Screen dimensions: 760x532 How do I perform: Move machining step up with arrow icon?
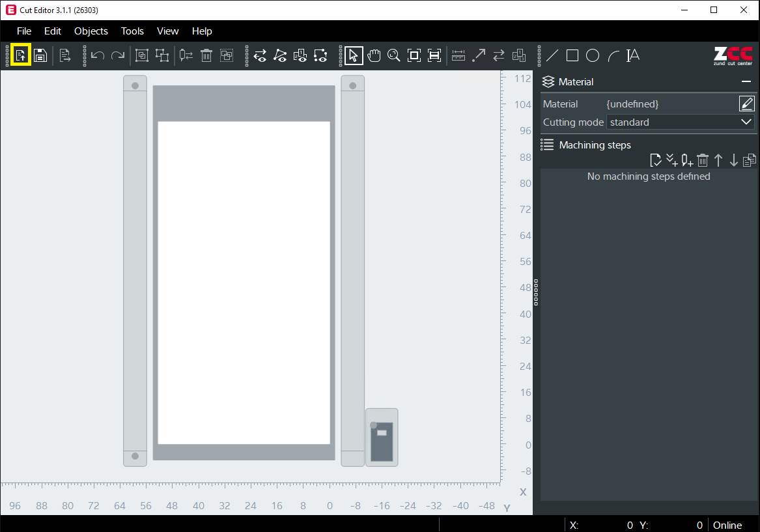click(x=718, y=160)
